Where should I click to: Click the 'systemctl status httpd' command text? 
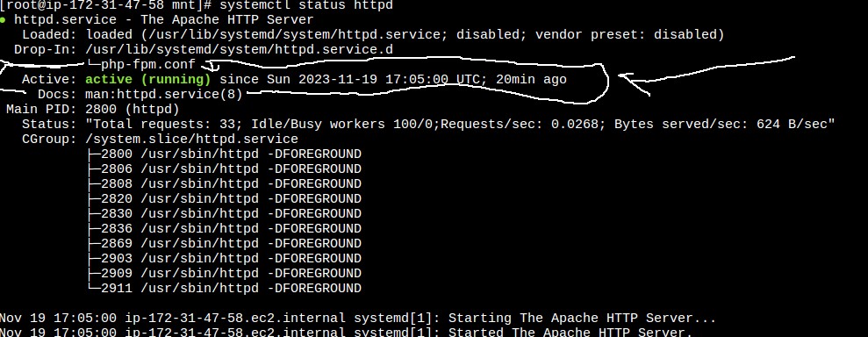pyautogui.click(x=306, y=5)
